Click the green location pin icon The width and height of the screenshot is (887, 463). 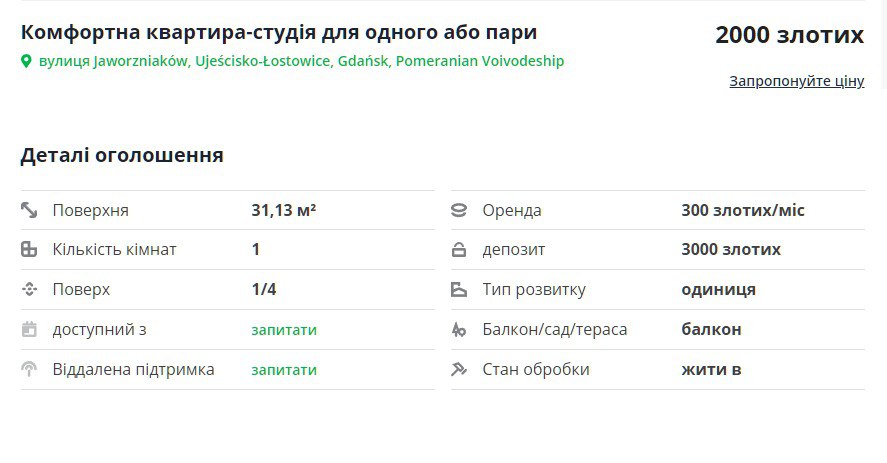[27, 61]
